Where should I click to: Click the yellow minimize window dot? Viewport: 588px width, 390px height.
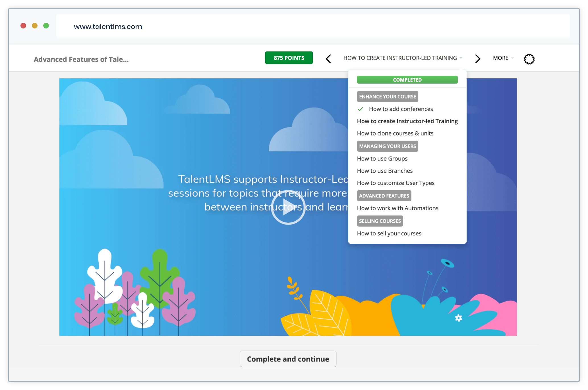[35, 26]
